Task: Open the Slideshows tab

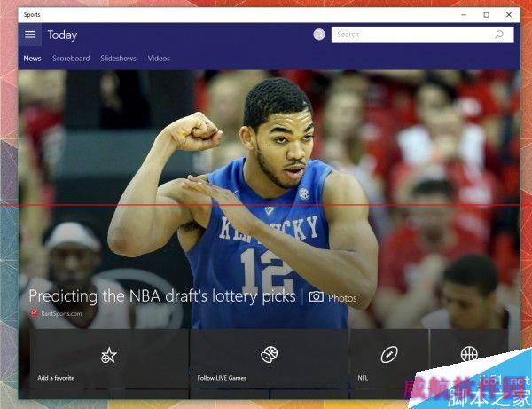Action: pyautogui.click(x=118, y=59)
